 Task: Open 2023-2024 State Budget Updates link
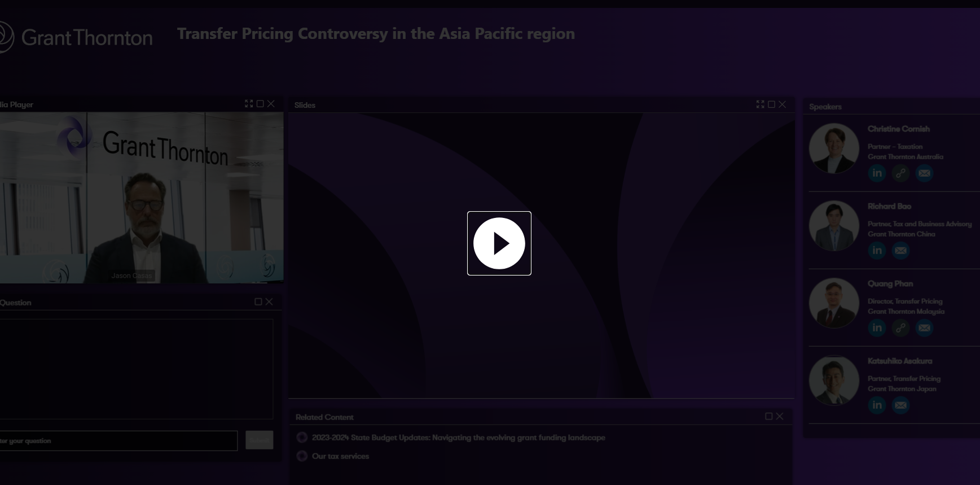click(x=458, y=438)
